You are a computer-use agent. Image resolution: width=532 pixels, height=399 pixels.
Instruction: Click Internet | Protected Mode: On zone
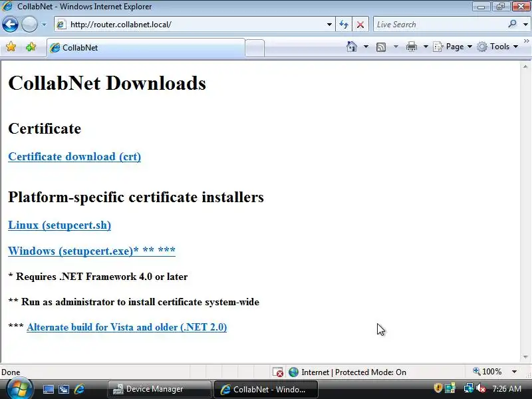click(x=347, y=372)
